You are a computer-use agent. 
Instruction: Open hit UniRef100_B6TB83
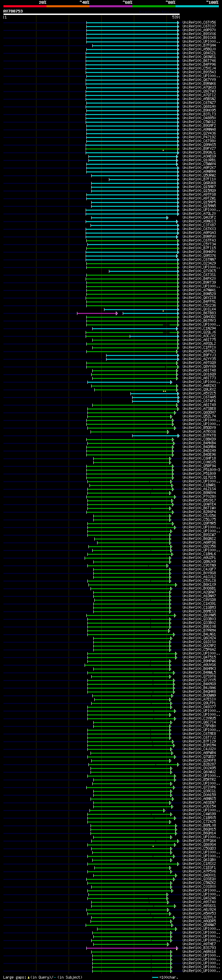point(199,313)
